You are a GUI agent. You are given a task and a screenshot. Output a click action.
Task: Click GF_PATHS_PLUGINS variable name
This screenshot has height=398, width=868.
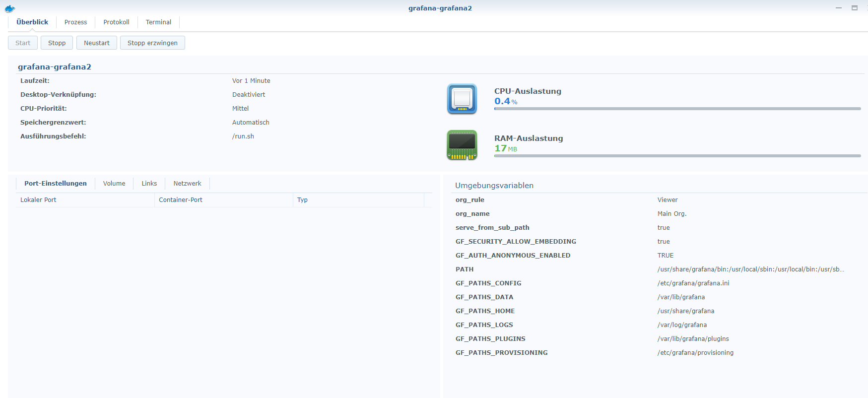tap(490, 338)
